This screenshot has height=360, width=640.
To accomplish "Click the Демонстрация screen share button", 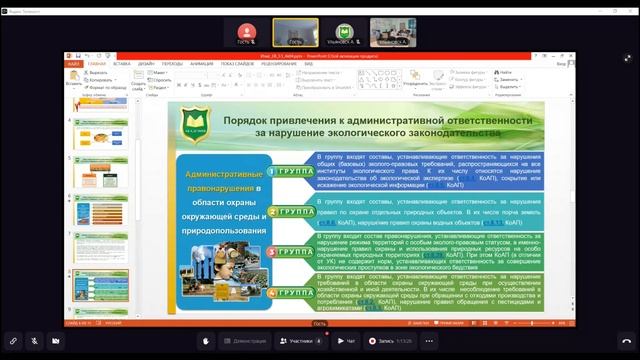I will [x=245, y=341].
